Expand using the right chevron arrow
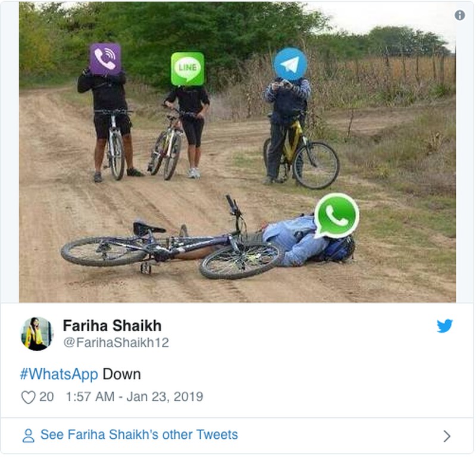Viewport: 476px width, 459px height. click(x=447, y=436)
